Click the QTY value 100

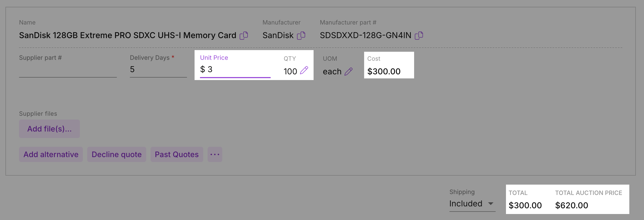(x=290, y=71)
